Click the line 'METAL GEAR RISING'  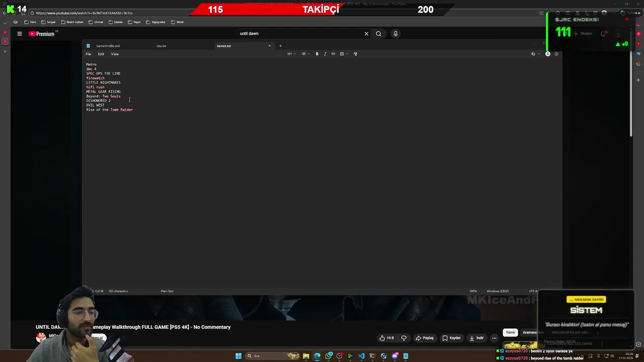(103, 92)
